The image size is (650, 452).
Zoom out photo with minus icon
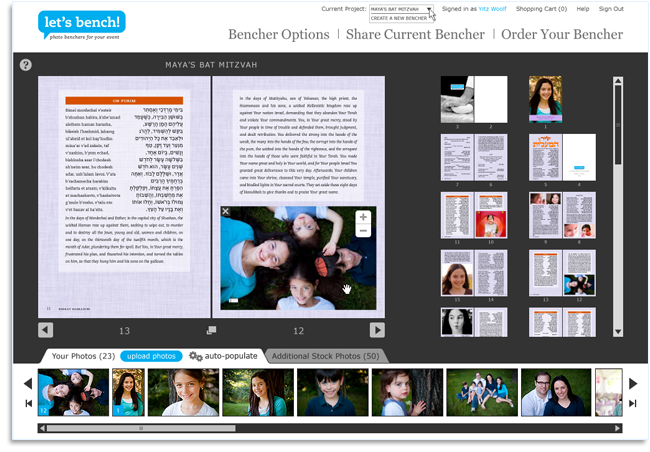tap(363, 231)
